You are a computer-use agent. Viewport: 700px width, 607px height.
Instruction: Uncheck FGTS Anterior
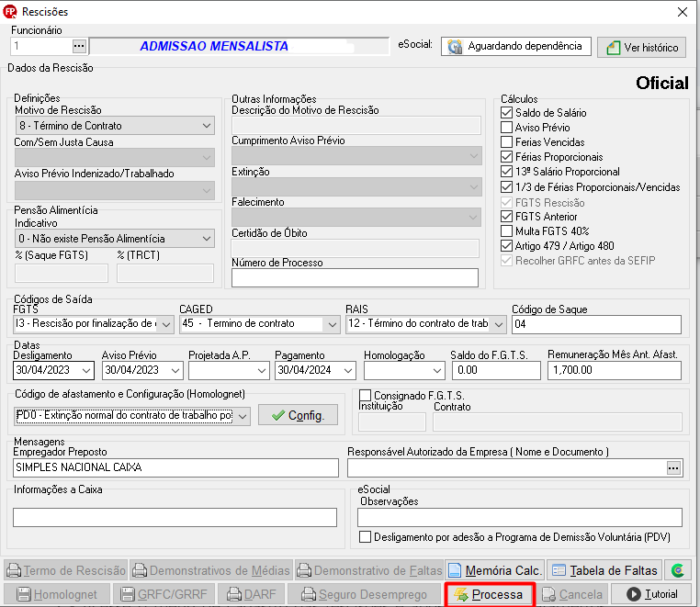click(x=506, y=217)
